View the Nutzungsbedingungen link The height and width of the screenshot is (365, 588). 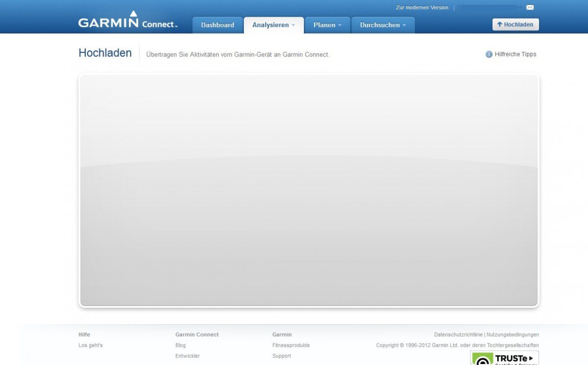pos(513,335)
